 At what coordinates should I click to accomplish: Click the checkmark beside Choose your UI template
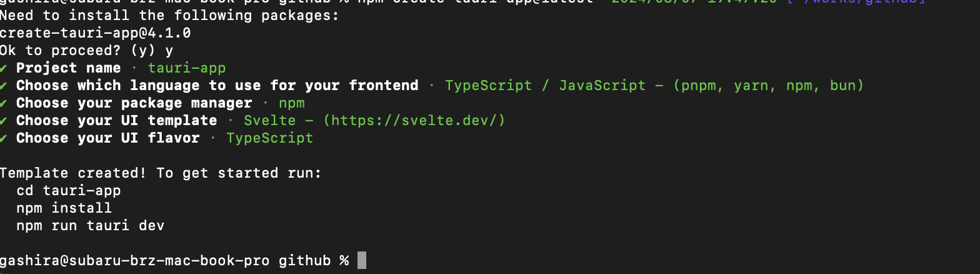pos(4,120)
